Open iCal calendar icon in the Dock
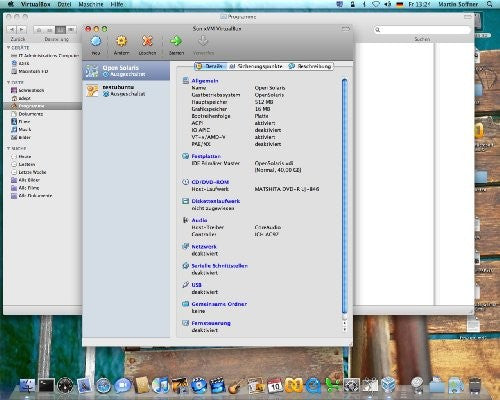The width and height of the screenshot is (500, 400). [x=275, y=385]
